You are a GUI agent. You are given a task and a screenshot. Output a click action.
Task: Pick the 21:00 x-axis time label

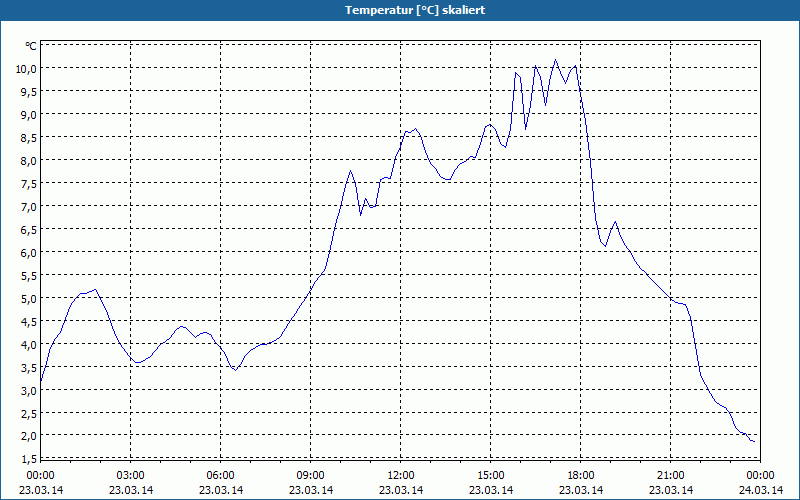(x=671, y=476)
